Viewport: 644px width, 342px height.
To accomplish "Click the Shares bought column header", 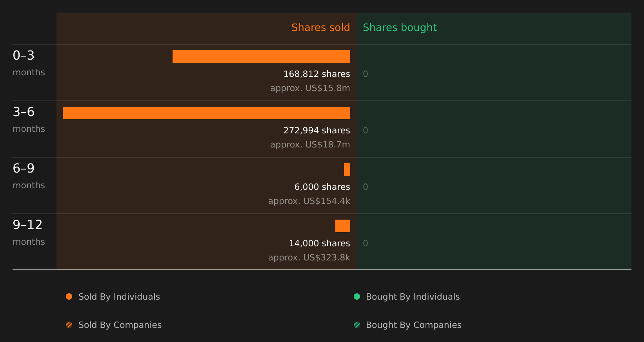I will pyautogui.click(x=400, y=28).
